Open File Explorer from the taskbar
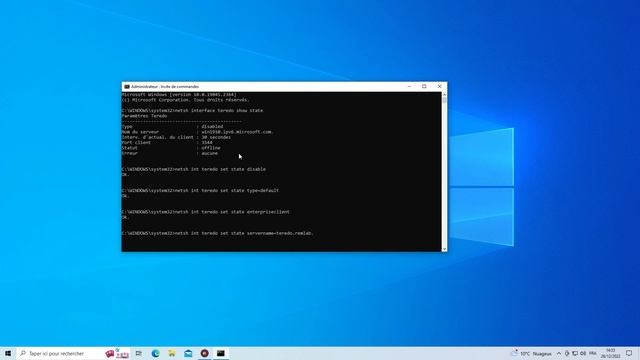Viewport: 640px width, 360px height. [172, 353]
